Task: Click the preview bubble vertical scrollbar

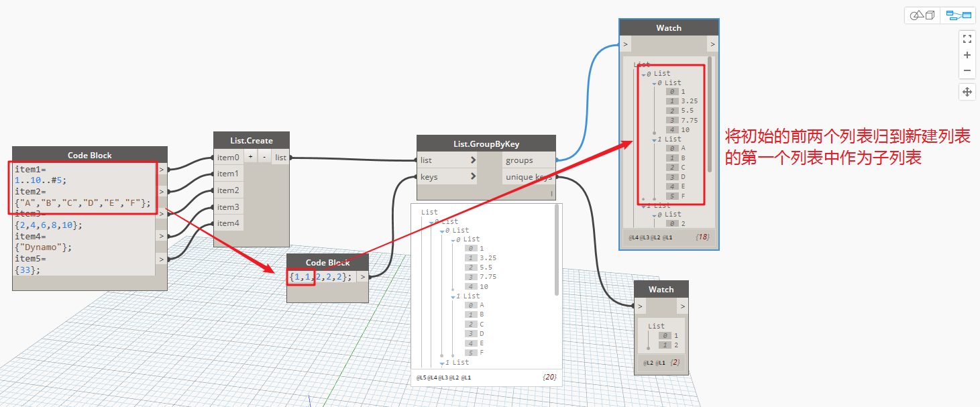Action: pyautogui.click(x=557, y=251)
